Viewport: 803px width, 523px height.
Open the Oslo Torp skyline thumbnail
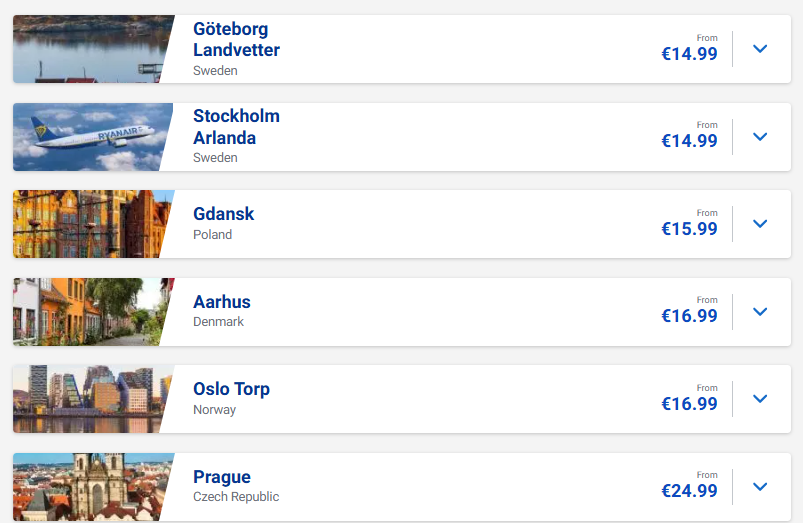coord(93,399)
